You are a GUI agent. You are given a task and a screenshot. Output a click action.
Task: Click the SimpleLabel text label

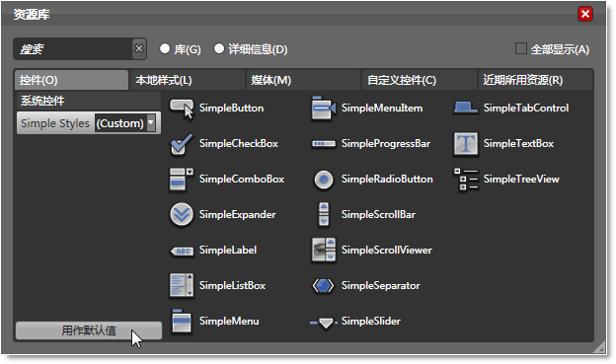coord(228,251)
